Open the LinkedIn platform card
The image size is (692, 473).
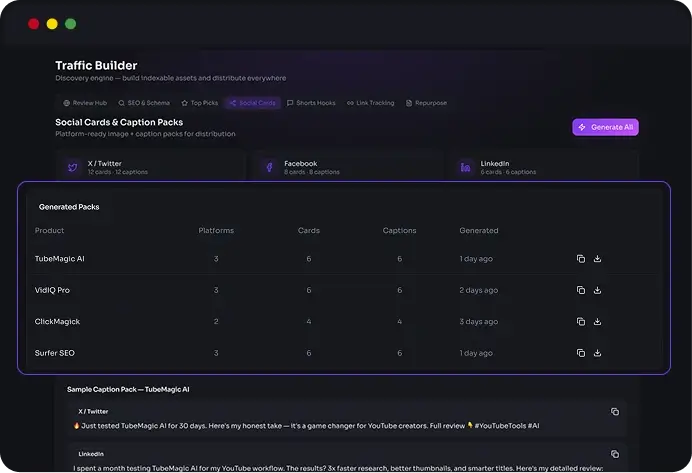pyautogui.click(x=544, y=166)
